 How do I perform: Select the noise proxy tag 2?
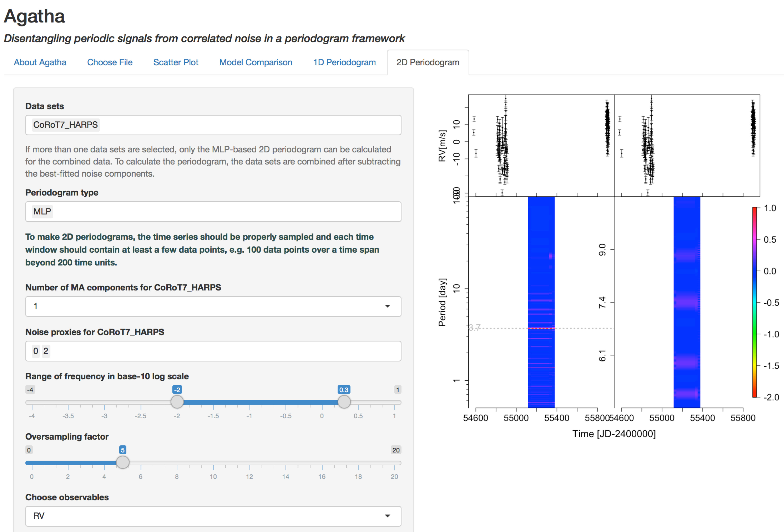click(46, 351)
